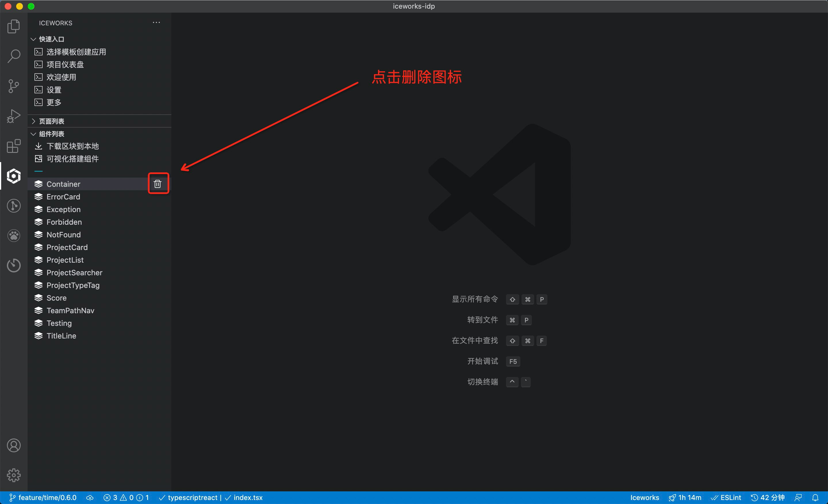Screen dimensions: 828x504
Task: Select the Iceworks icon in the activity bar
Action: point(14,176)
